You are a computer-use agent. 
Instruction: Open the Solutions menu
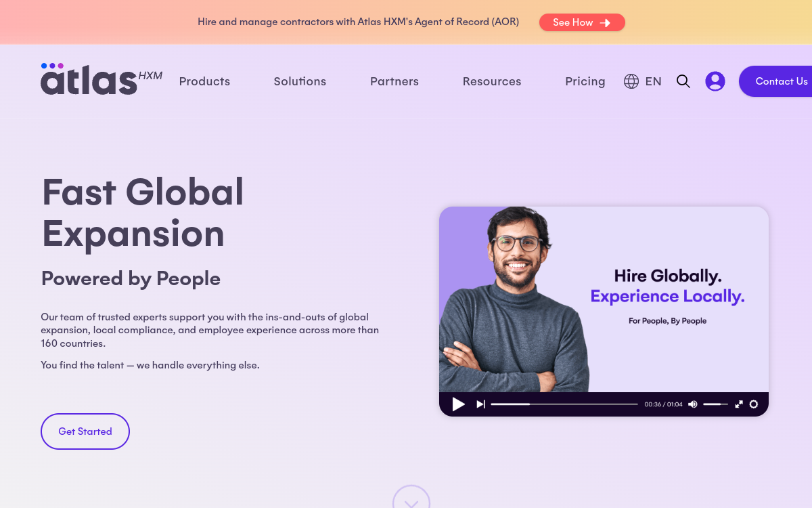point(300,81)
